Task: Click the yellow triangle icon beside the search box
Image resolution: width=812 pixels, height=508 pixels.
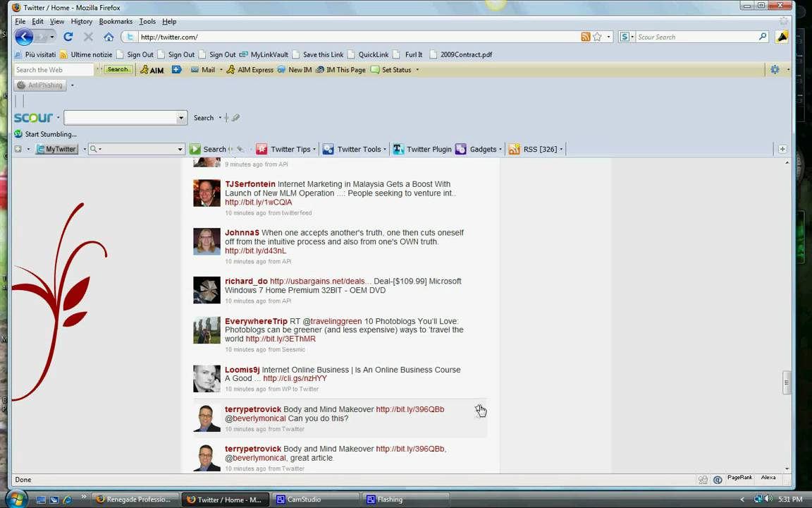Action: 782,37
